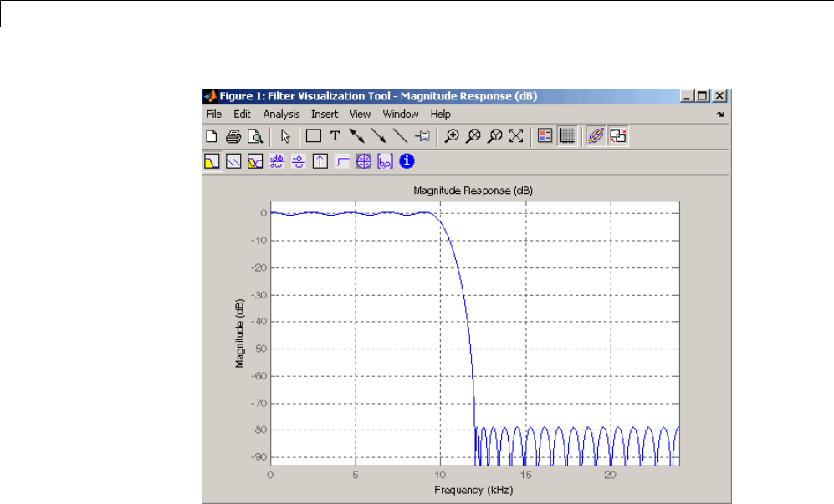Toggle the grid display button
This screenshot has height=504, width=834.
coord(566,135)
